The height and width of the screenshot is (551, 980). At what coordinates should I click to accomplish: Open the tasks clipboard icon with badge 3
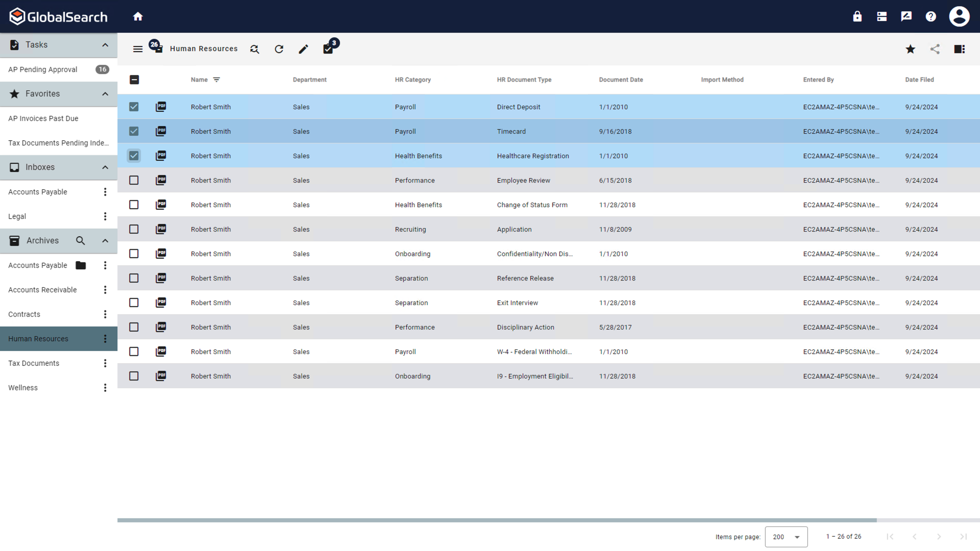pos(329,49)
